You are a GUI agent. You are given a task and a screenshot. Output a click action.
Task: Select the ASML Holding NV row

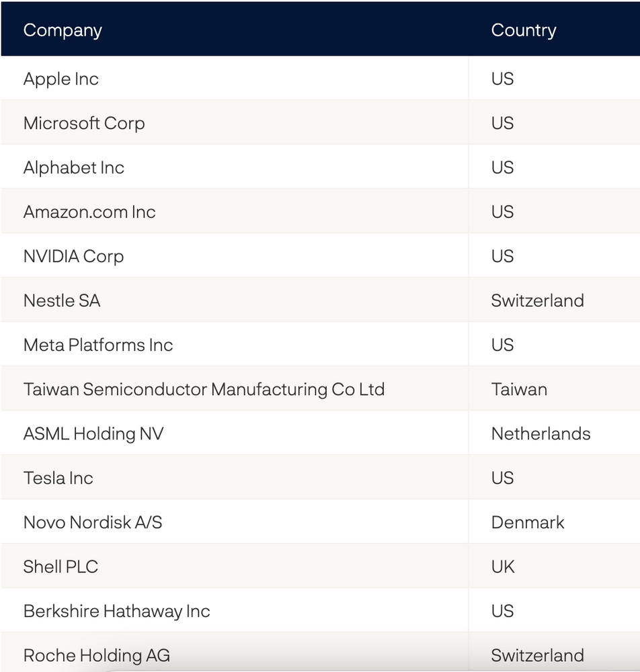(93, 433)
